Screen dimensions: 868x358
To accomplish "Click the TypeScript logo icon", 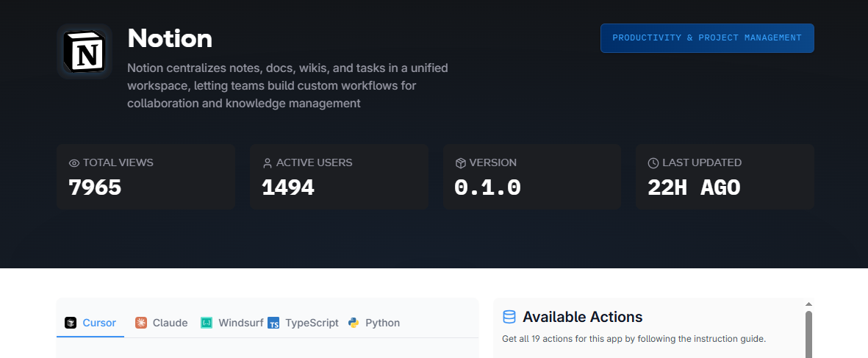I will coord(273,323).
